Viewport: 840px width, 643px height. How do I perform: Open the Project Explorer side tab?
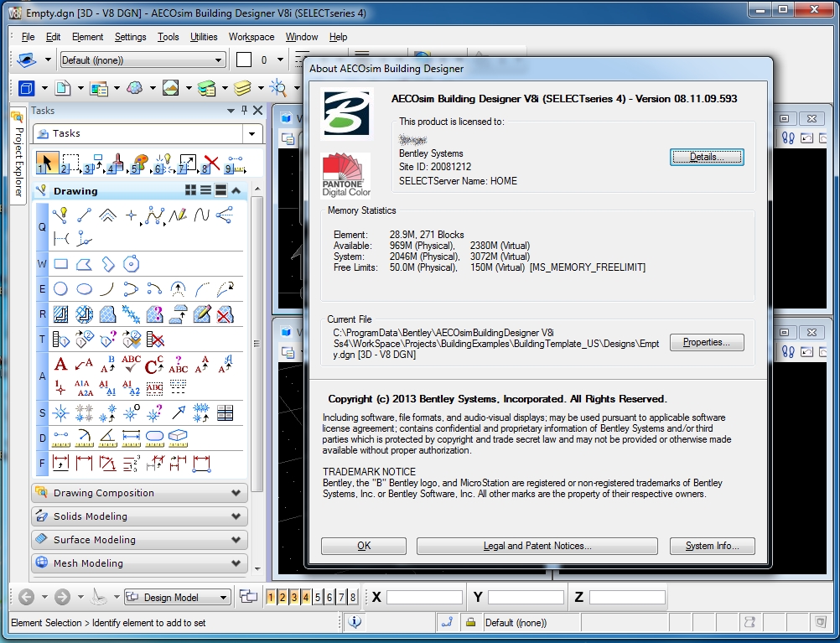tap(18, 155)
